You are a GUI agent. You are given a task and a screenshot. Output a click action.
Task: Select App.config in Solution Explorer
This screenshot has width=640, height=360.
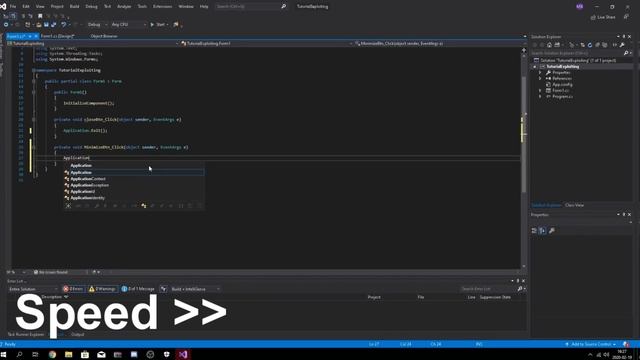pos(562,84)
